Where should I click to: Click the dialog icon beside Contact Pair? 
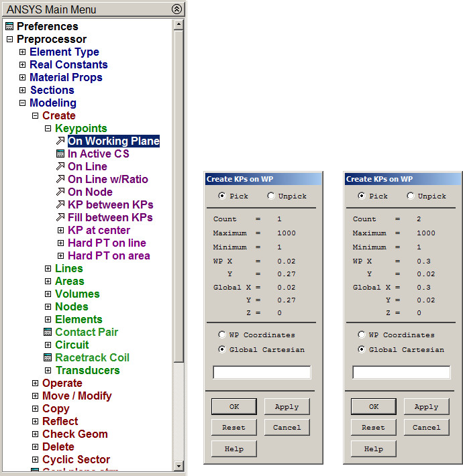(x=48, y=332)
